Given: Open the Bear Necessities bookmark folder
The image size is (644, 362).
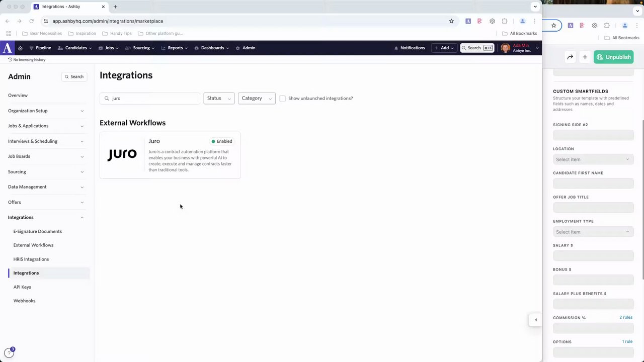Looking at the screenshot, I should tap(42, 34).
